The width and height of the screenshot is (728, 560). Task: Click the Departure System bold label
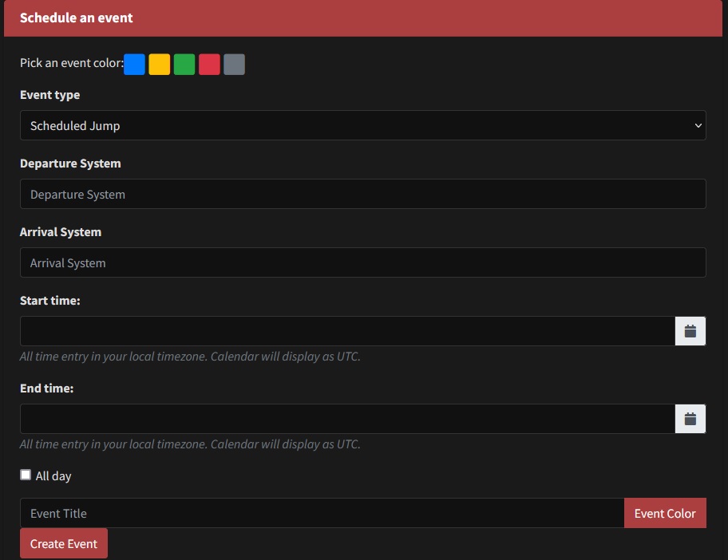pyautogui.click(x=70, y=164)
